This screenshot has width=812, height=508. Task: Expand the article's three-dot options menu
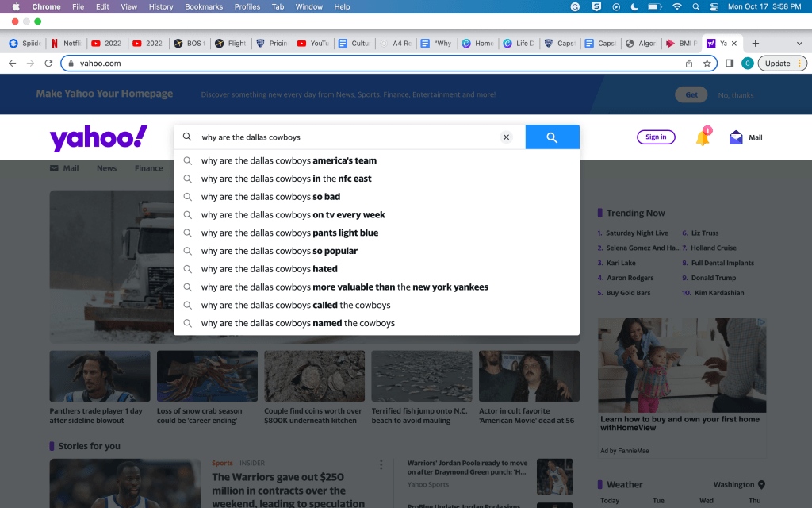coord(381,464)
